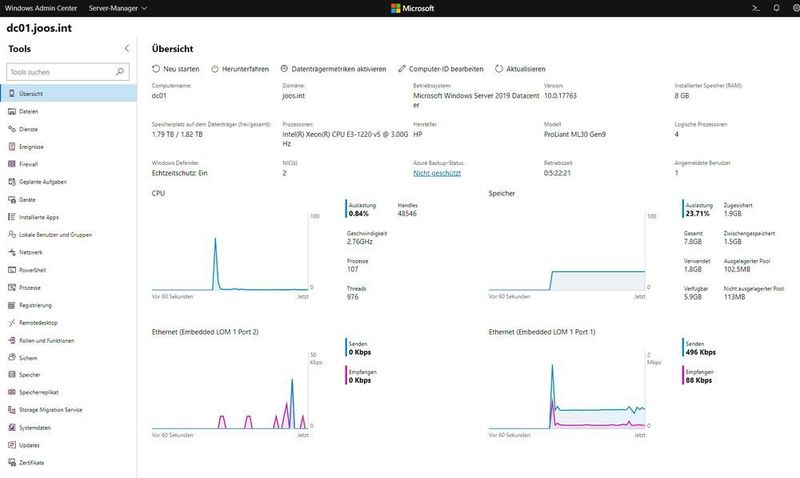The height and width of the screenshot is (478, 800).
Task: Select the Updates menu label
Action: [29, 445]
